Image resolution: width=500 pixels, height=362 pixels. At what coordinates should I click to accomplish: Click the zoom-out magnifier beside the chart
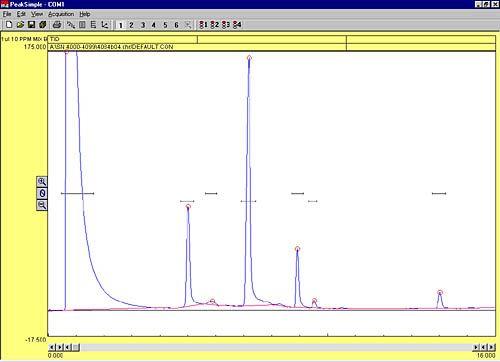(42, 205)
